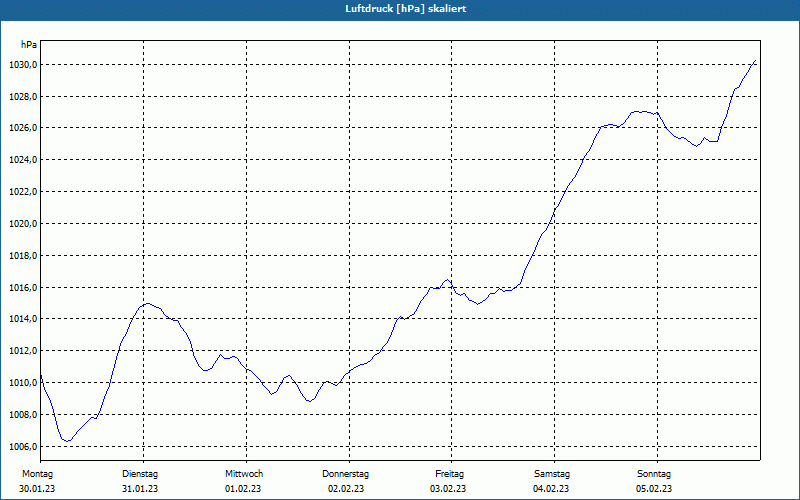
Task: Click the '1026,0' axis value
Action: pos(22,128)
